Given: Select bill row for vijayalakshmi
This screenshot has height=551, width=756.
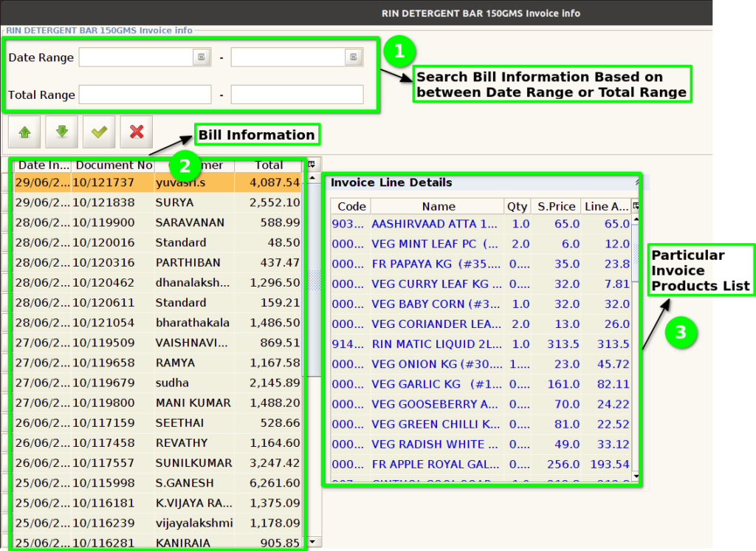Looking at the screenshot, I should (x=158, y=522).
